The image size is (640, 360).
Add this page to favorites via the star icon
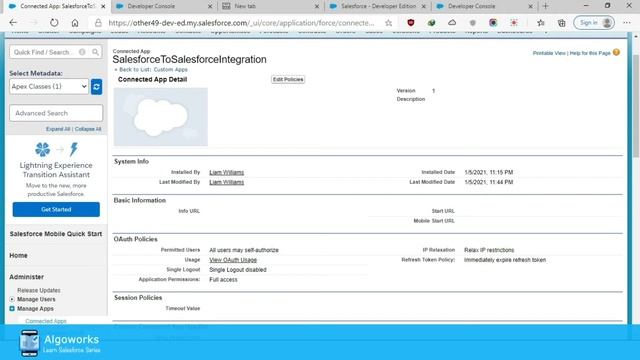pos(389,23)
